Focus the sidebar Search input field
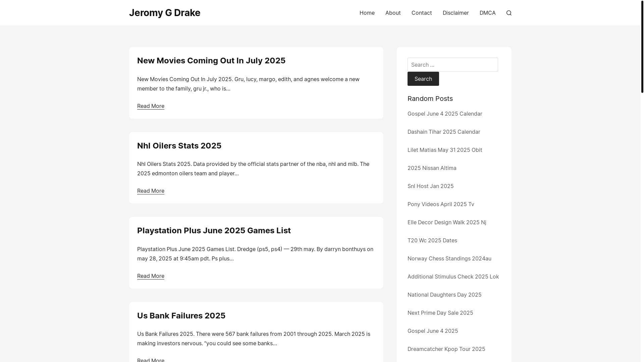Viewport: 644px width, 362px height. click(452, 65)
